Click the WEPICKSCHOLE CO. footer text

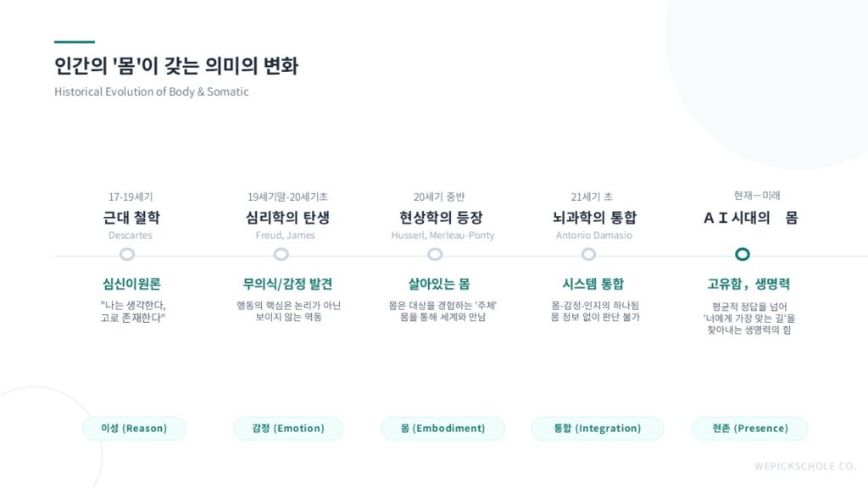pyautogui.click(x=805, y=466)
